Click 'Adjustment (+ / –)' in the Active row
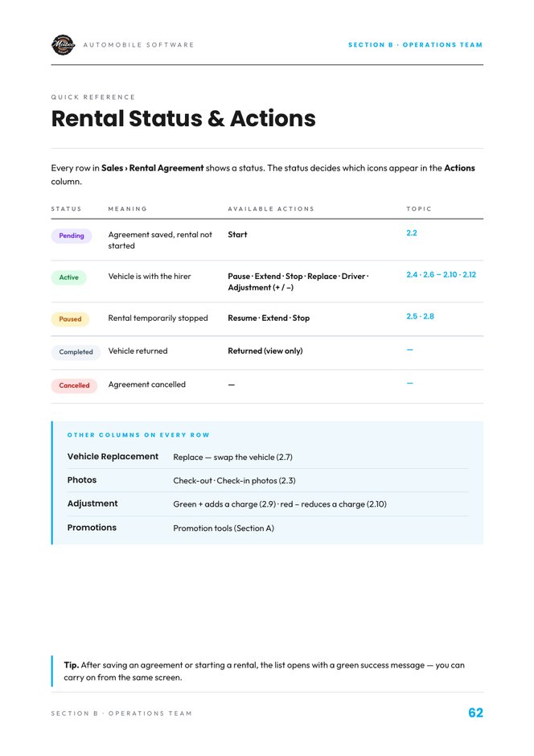This screenshot has width=534, height=756. pyautogui.click(x=261, y=287)
